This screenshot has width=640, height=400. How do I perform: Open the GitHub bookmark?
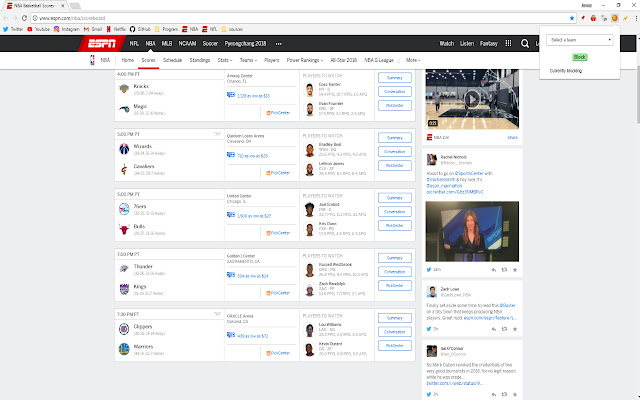pyautogui.click(x=140, y=29)
